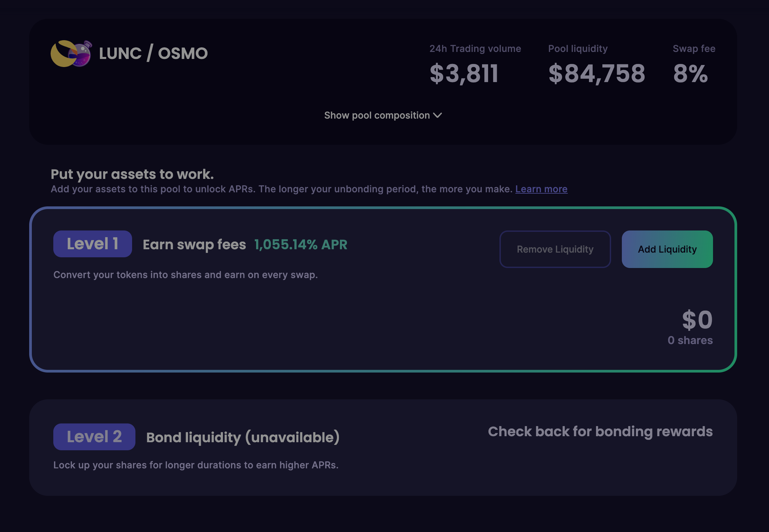This screenshot has height=532, width=769.
Task: Click the Earn swap fees heading
Action: (194, 245)
